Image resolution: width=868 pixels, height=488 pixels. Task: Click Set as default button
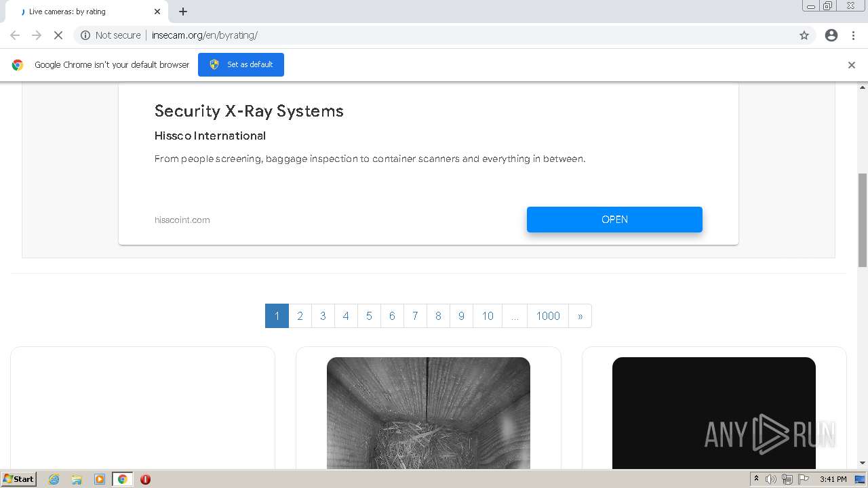click(x=241, y=64)
